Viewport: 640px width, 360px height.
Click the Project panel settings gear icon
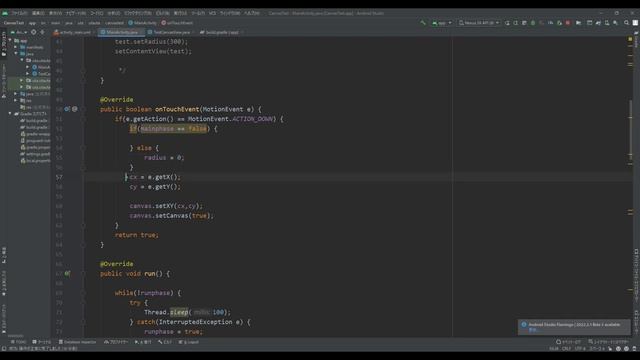(42, 32)
